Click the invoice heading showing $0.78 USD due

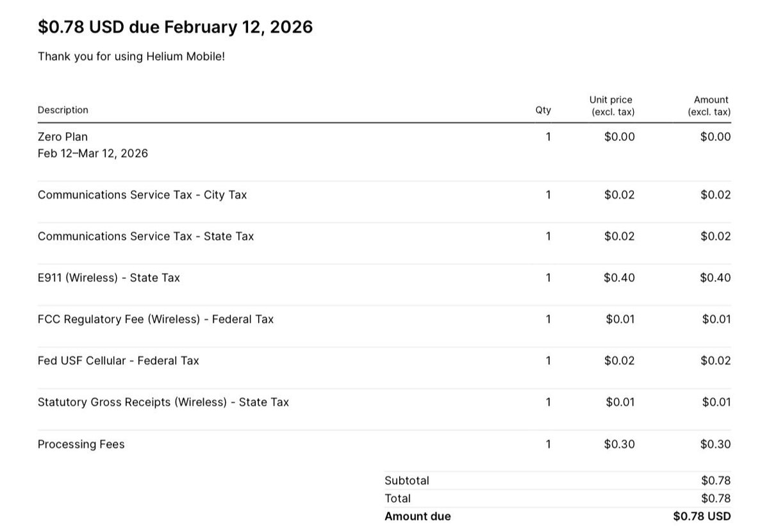pos(175,27)
